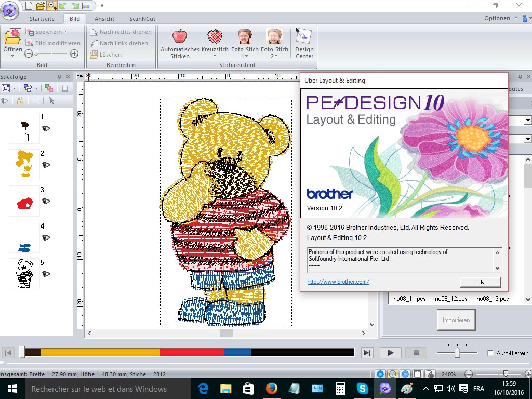This screenshot has width=532, height=399.
Task: Click the solid view mode icon in status bar
Action: click(380, 374)
